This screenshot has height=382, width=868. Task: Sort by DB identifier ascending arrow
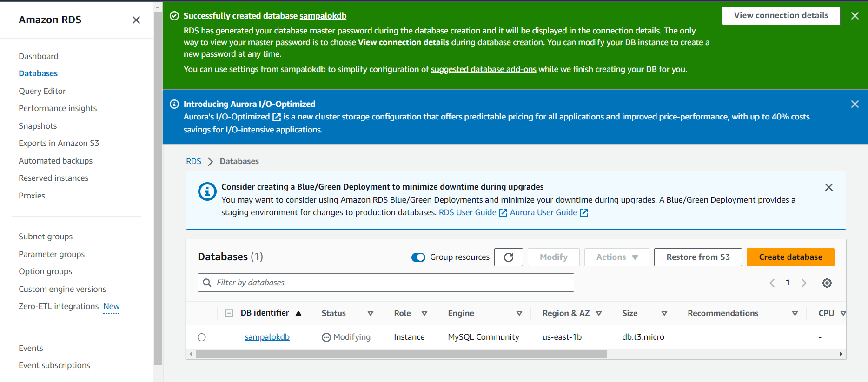pos(298,313)
